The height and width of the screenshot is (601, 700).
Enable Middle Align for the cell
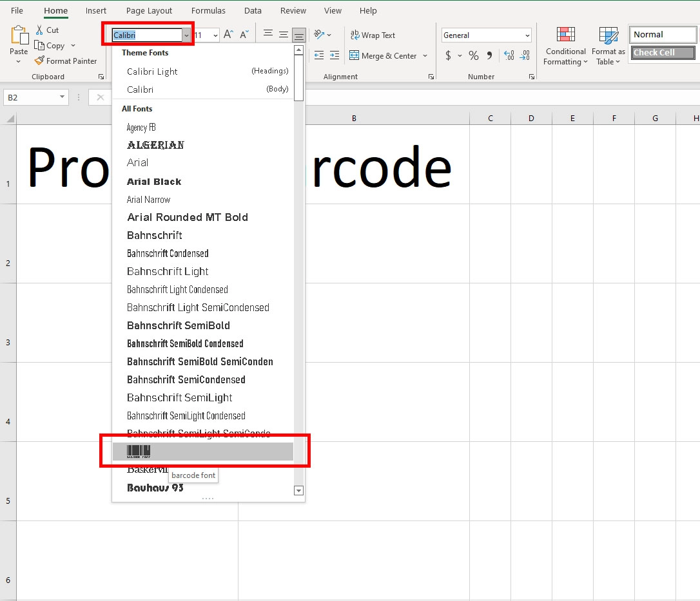[284, 35]
